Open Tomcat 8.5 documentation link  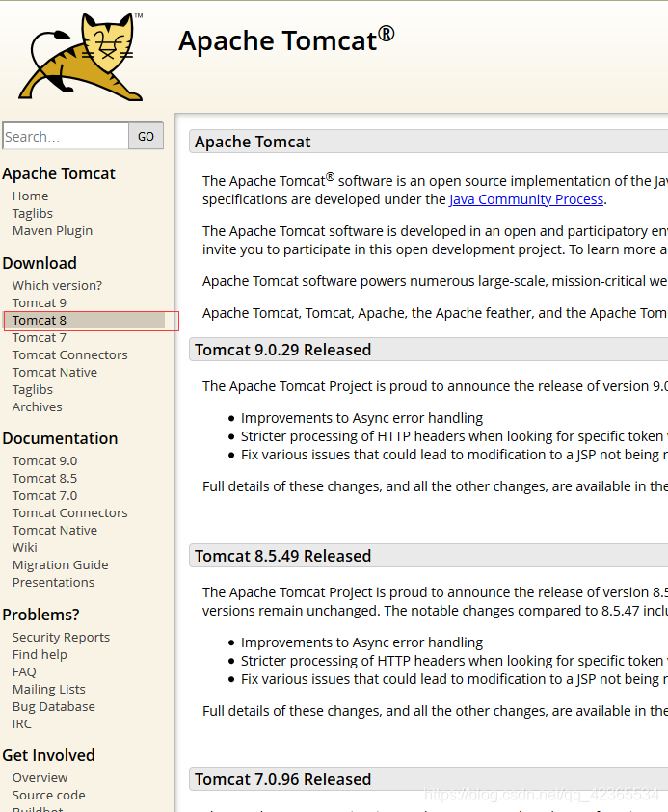[44, 479]
